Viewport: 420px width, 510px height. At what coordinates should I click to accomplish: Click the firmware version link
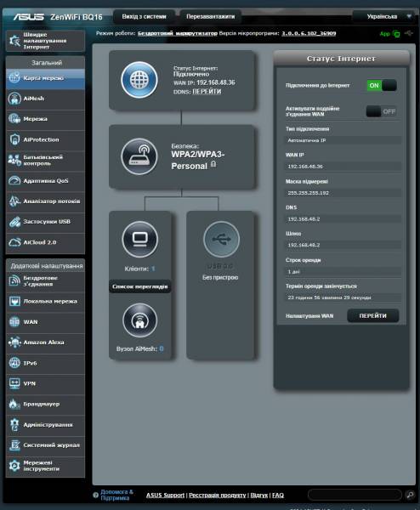[x=309, y=33]
